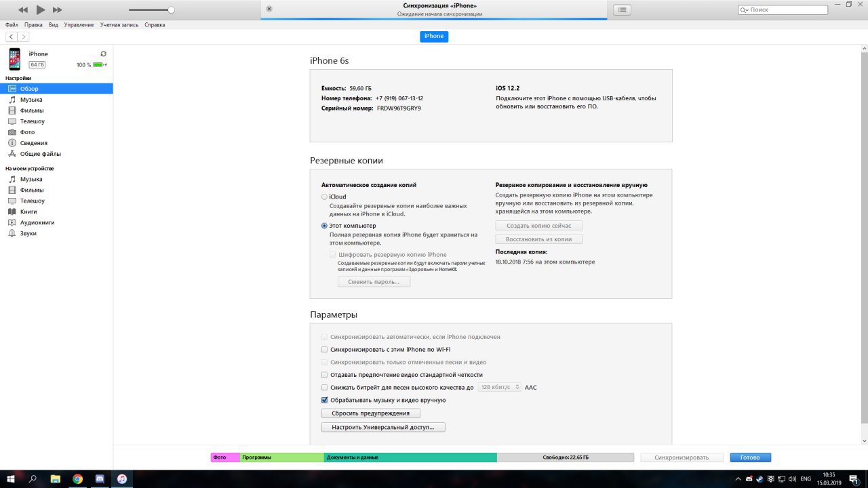This screenshot has height=488, width=868.
Task: Click Сбросить предупреждения button
Action: [x=370, y=413]
